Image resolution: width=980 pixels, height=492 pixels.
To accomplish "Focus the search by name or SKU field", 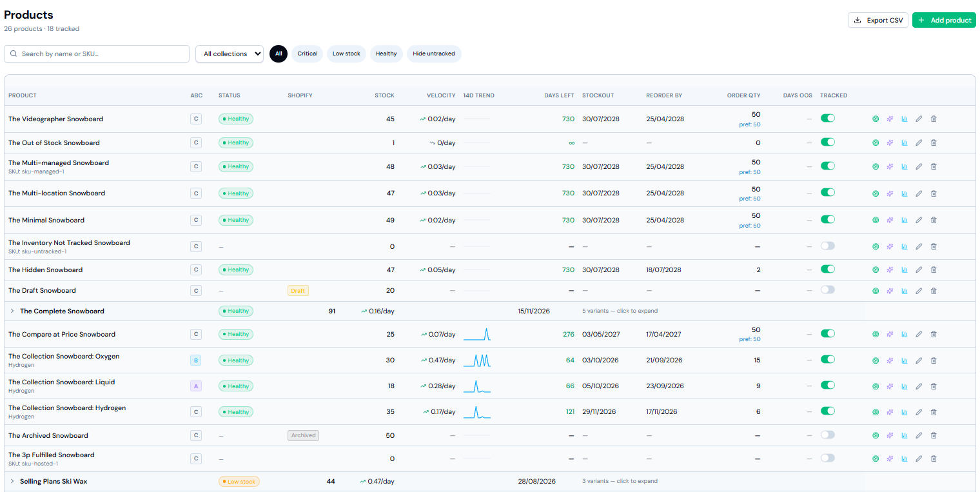I will point(97,54).
